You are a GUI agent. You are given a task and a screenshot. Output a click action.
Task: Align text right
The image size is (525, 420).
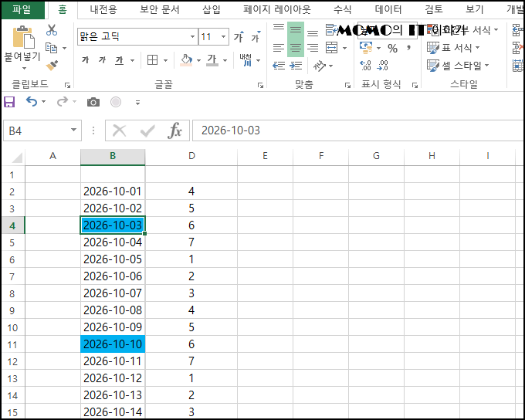(x=313, y=48)
